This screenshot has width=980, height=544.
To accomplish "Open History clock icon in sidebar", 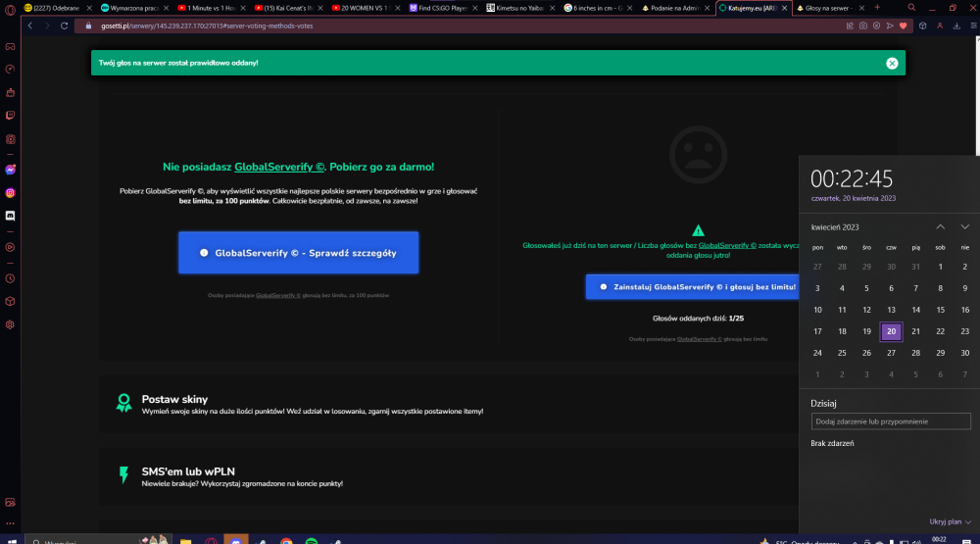I will pos(10,279).
